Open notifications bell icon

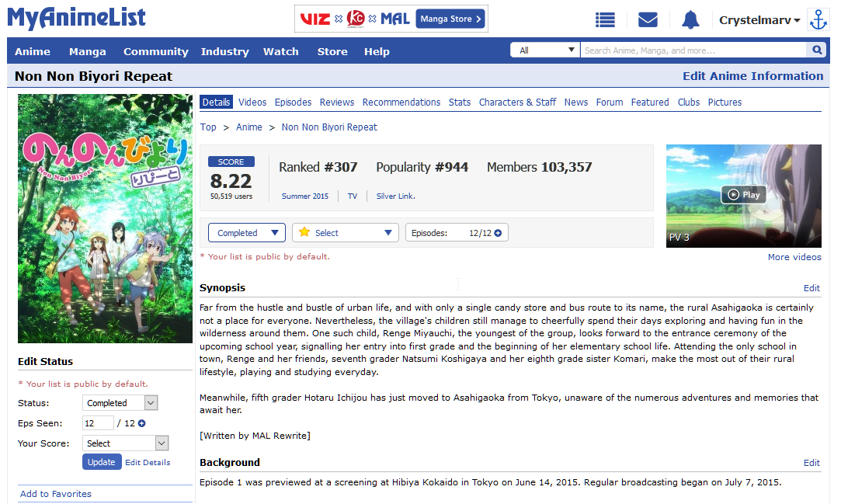point(690,20)
